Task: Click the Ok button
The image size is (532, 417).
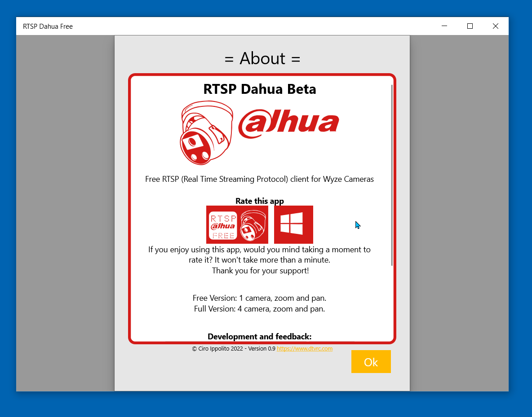Action: pos(371,362)
